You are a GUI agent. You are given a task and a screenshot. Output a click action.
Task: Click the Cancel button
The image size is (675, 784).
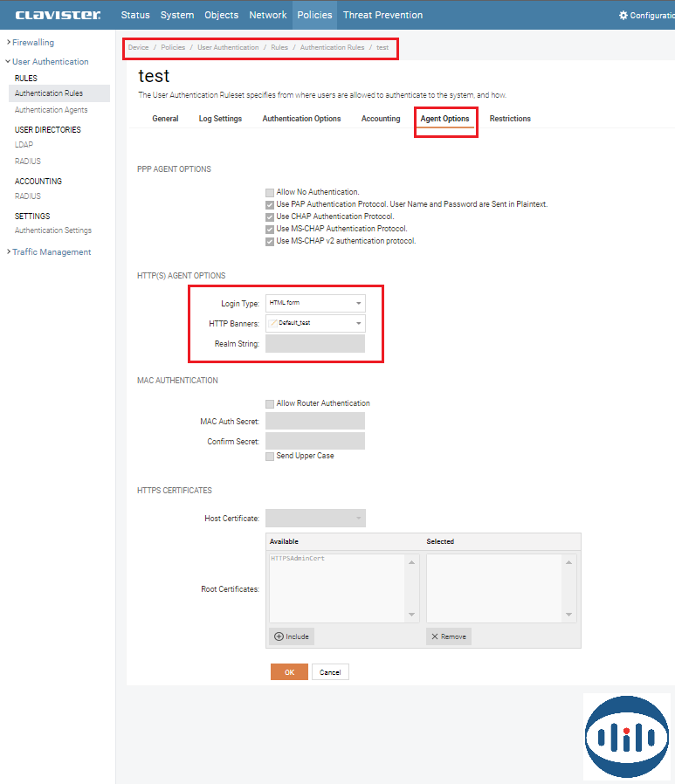[330, 672]
